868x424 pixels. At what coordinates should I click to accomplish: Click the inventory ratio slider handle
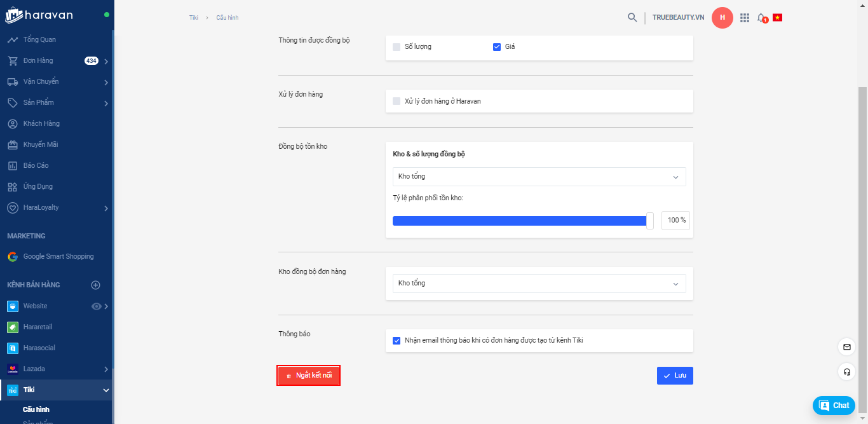click(649, 221)
